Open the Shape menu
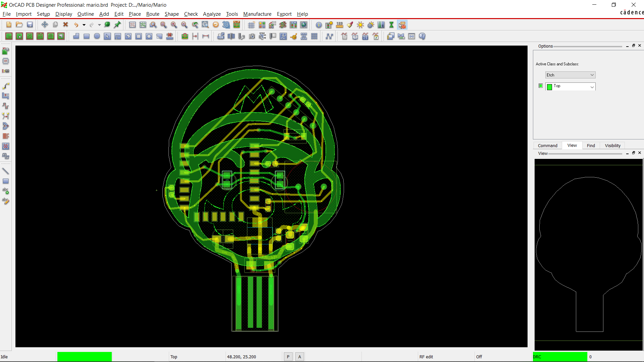Viewport: 644px width, 362px height. click(171, 14)
